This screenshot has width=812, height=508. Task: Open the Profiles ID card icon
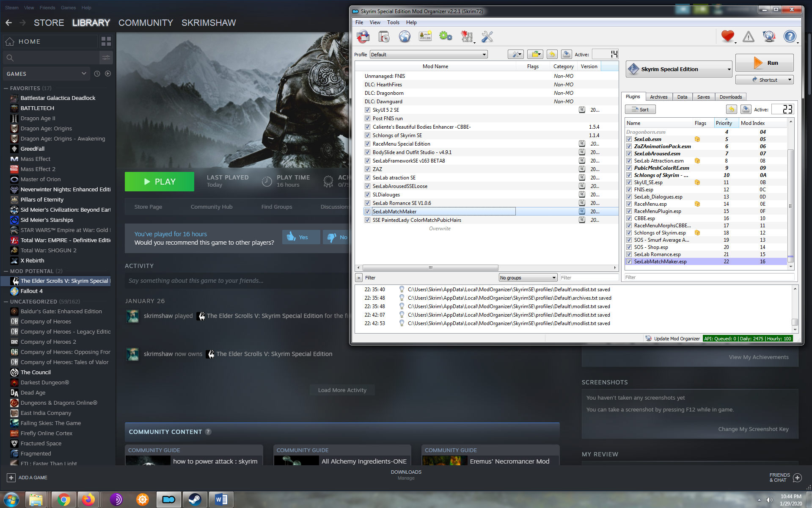coord(425,37)
